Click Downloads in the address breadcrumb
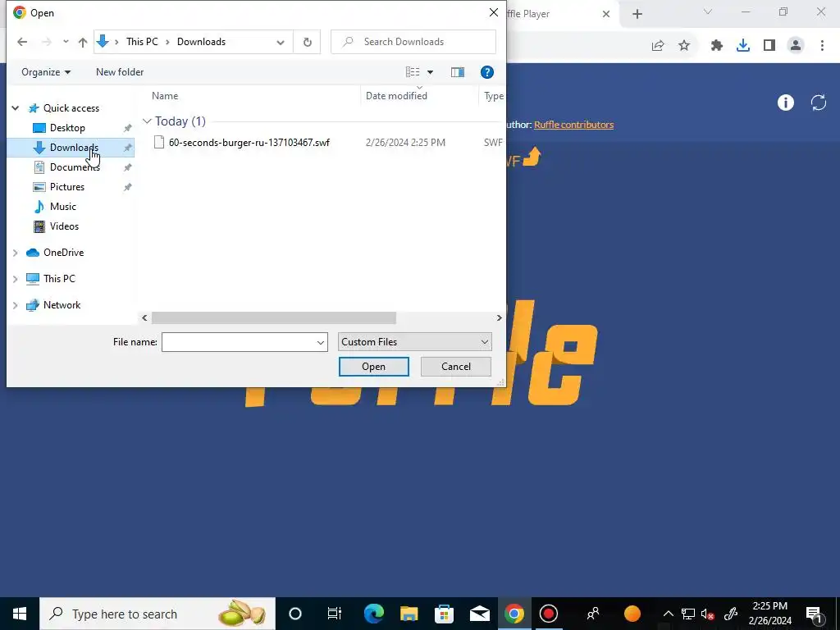840x630 pixels. 201,42
